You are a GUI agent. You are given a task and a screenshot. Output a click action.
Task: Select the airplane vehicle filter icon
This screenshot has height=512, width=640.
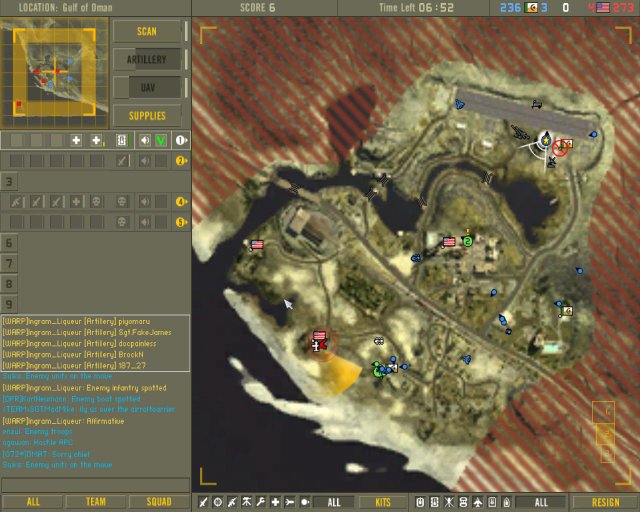point(478,502)
